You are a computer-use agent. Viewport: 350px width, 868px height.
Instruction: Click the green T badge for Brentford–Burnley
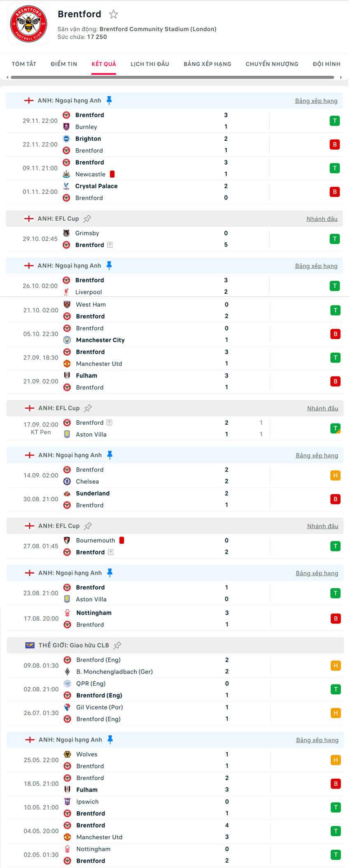(334, 121)
